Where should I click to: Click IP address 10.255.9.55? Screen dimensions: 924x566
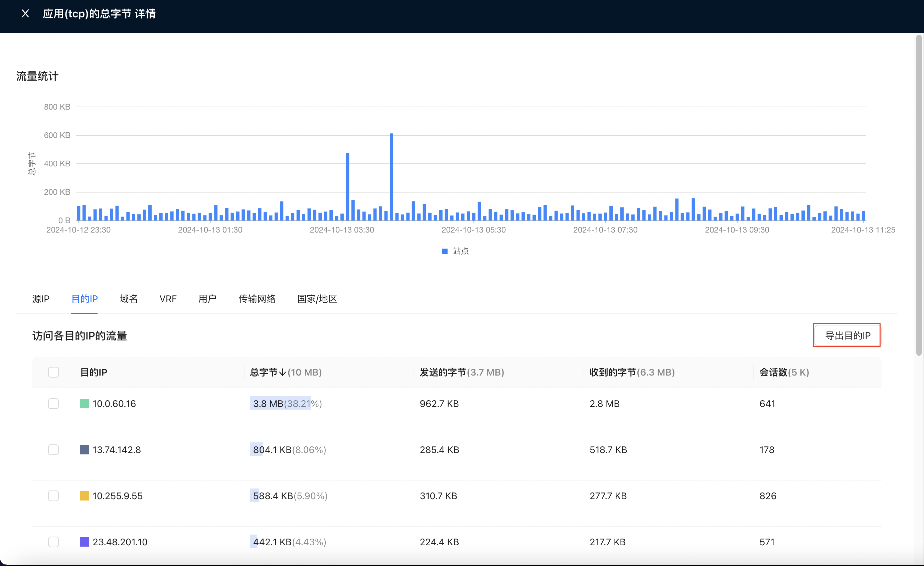point(117,496)
